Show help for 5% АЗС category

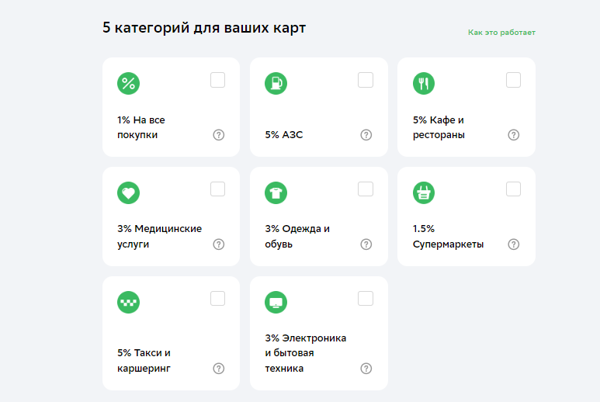tap(366, 135)
